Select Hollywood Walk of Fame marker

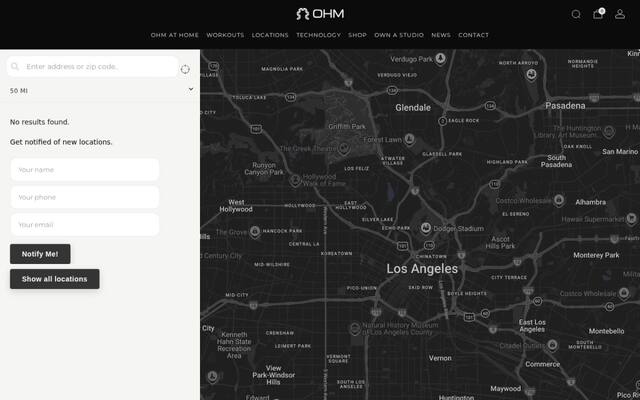tap(295, 180)
